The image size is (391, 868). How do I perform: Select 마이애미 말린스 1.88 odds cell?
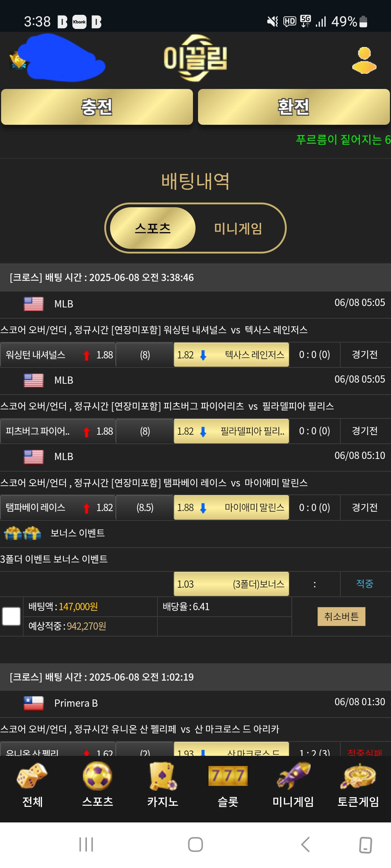point(231,507)
